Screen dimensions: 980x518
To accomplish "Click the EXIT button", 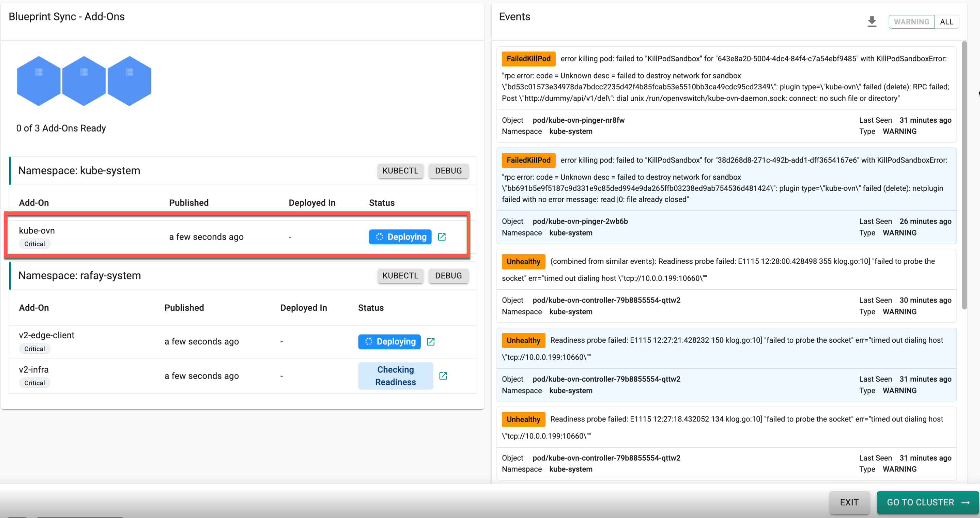I will (849, 502).
